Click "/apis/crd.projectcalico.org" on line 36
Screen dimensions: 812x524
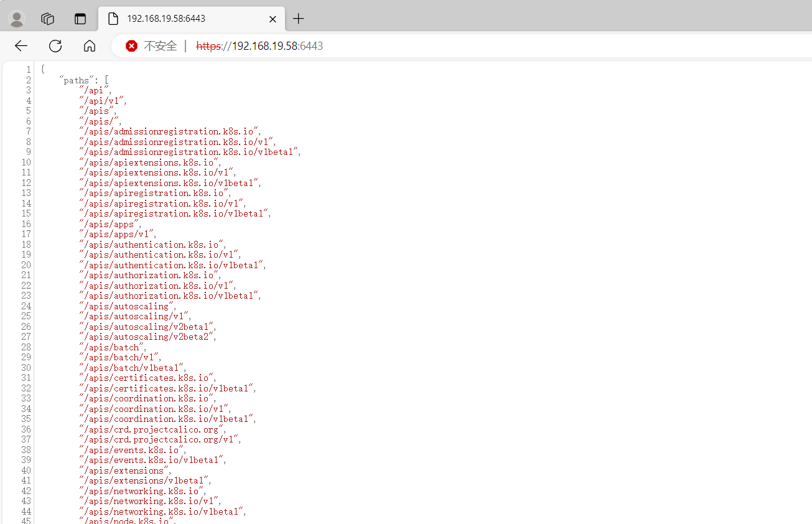(151, 429)
